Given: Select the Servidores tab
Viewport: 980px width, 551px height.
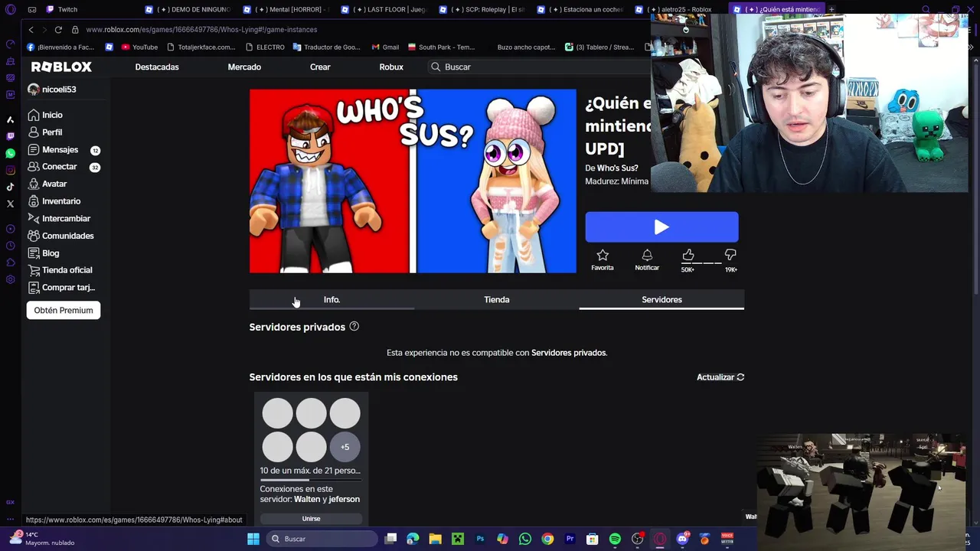Looking at the screenshot, I should [x=661, y=299].
